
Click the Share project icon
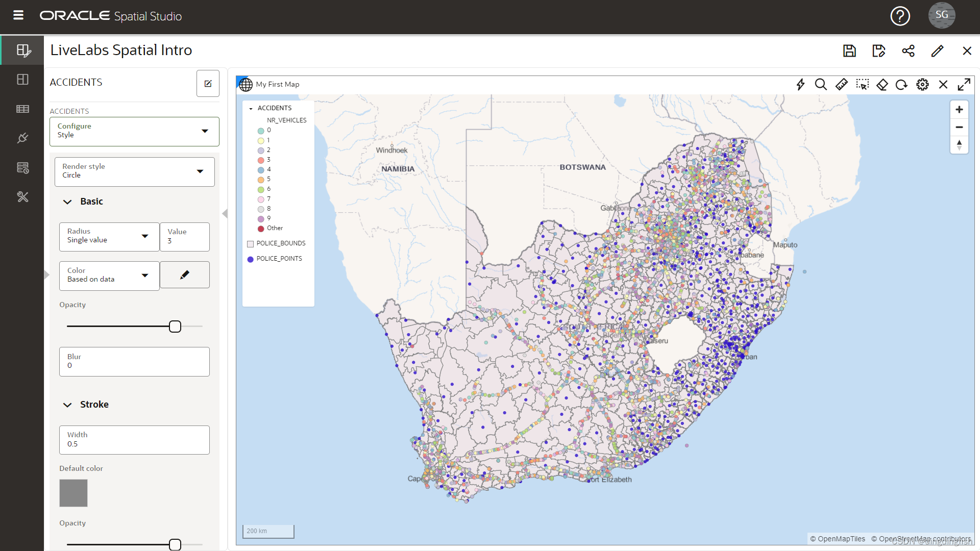[908, 51]
